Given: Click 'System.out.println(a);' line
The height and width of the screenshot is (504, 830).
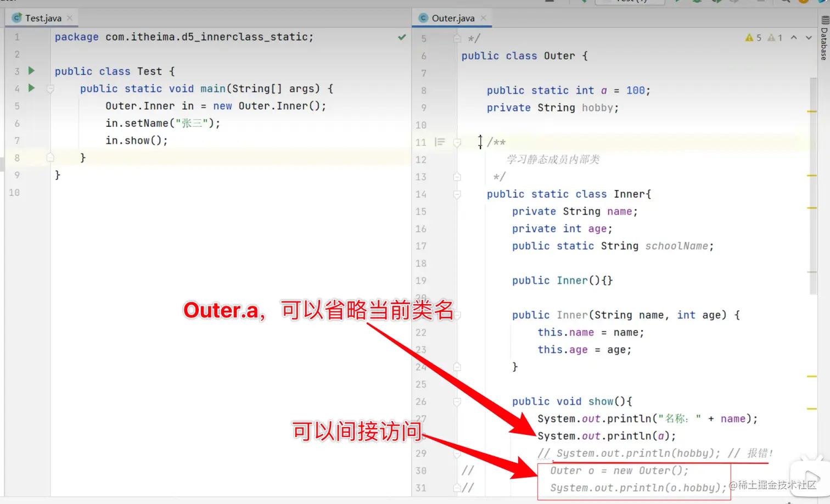Looking at the screenshot, I should 607,436.
